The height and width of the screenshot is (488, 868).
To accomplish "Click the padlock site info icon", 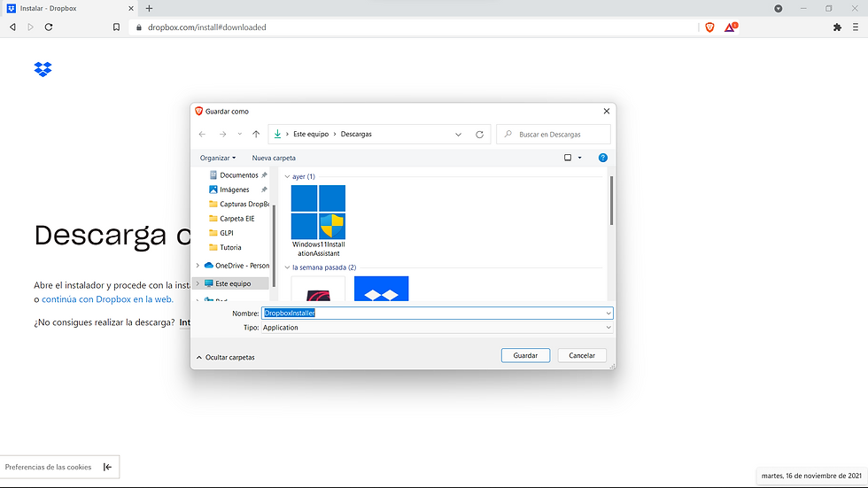I will point(139,27).
